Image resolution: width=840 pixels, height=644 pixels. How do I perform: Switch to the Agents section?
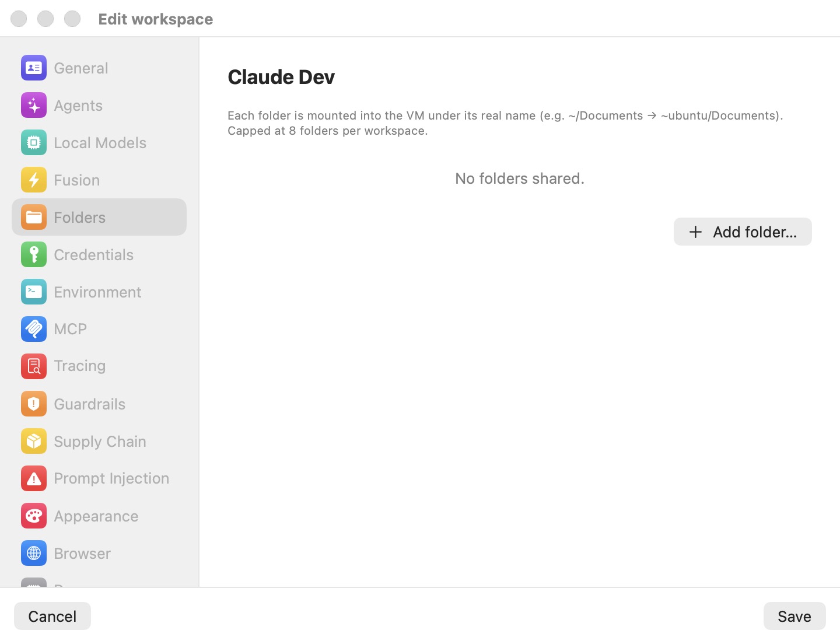(x=99, y=106)
